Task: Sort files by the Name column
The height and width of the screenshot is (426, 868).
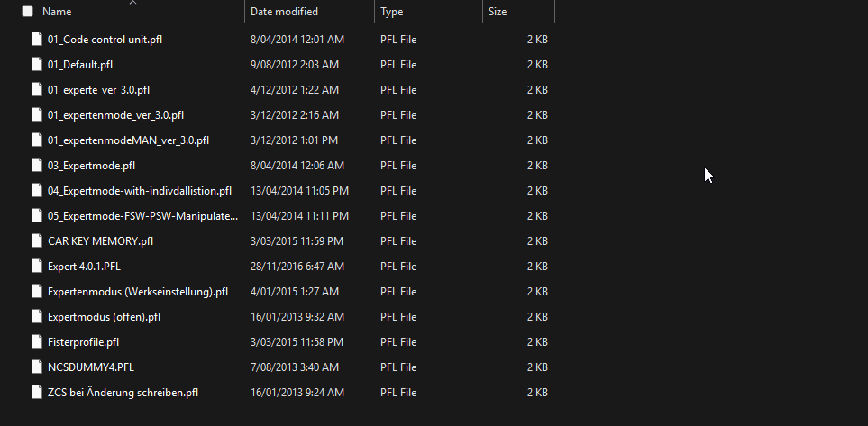Action: 57,12
